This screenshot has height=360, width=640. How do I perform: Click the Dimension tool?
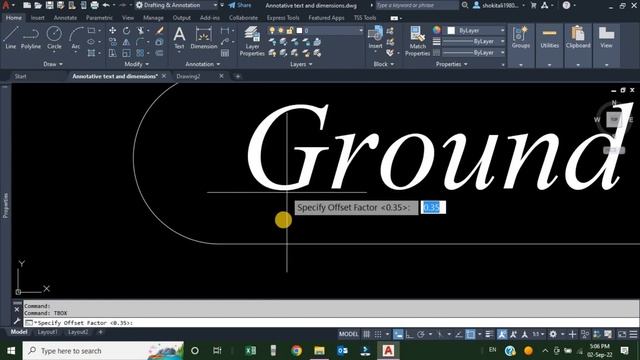203,38
